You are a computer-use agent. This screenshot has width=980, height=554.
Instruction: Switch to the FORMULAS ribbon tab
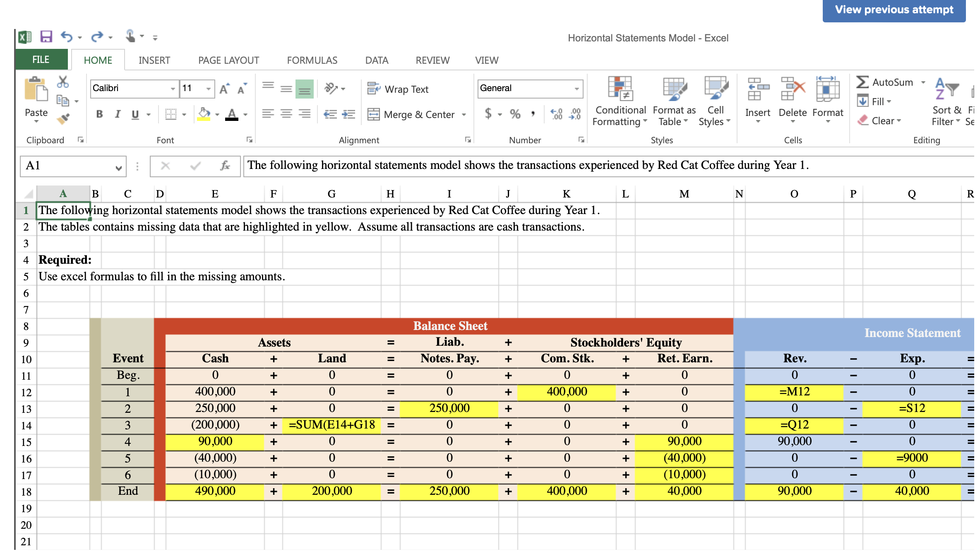[312, 60]
